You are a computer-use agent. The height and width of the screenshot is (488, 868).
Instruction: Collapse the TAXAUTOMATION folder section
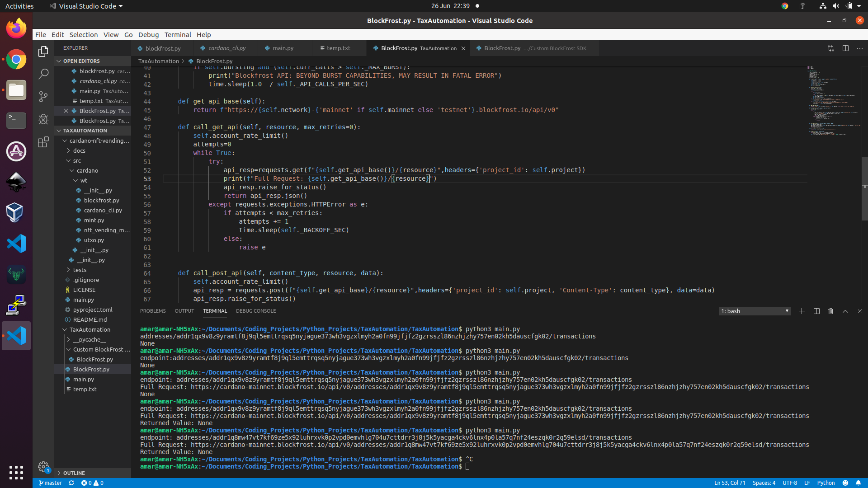click(93, 131)
